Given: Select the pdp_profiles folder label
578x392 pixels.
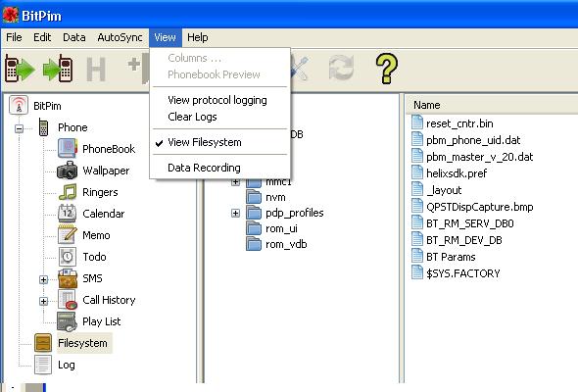Looking at the screenshot, I should point(295,213).
